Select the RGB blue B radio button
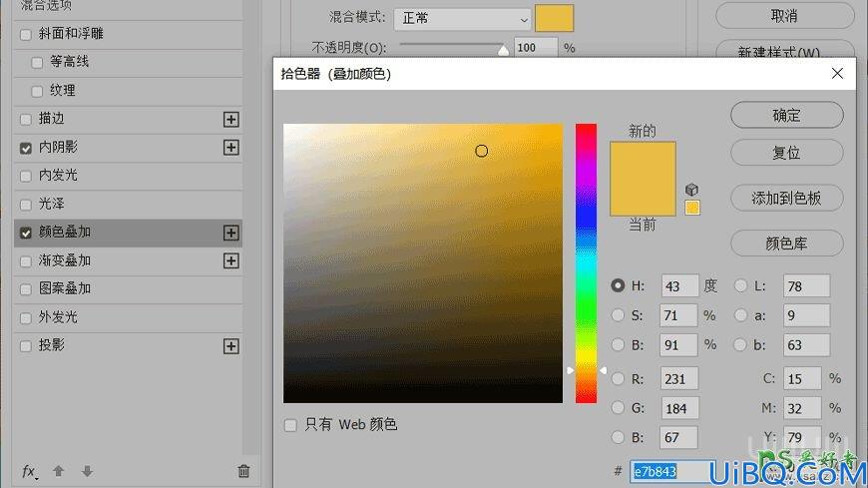Screen dimensions: 868x488 click(x=618, y=437)
